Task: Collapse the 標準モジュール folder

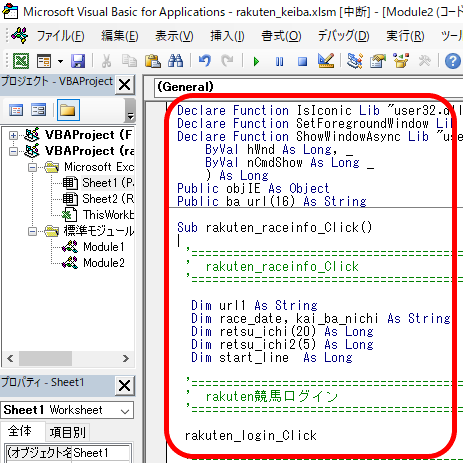Action: click(32, 231)
